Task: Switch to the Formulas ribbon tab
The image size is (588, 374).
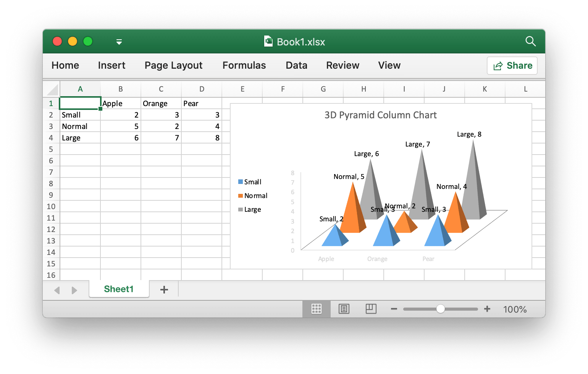Action: (244, 65)
